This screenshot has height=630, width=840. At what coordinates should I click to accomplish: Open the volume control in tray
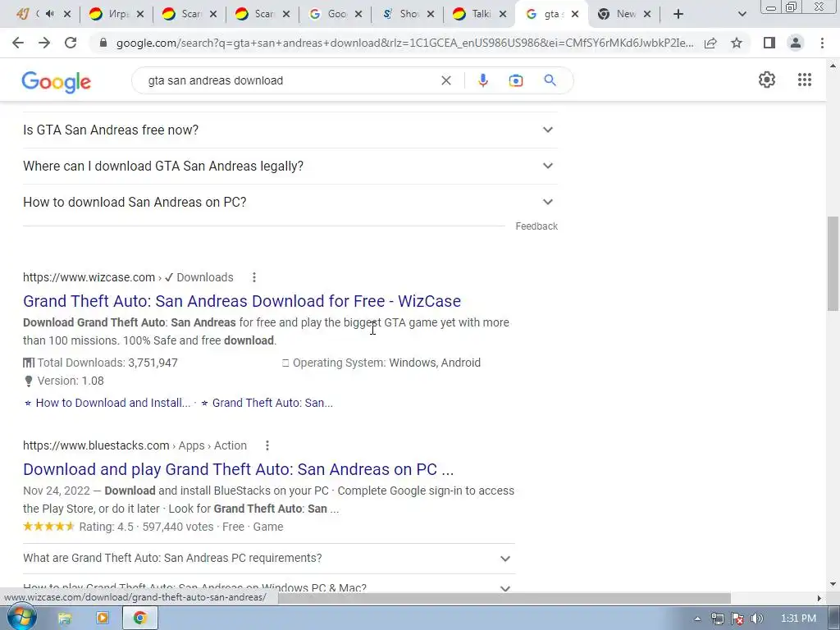pyautogui.click(x=757, y=619)
